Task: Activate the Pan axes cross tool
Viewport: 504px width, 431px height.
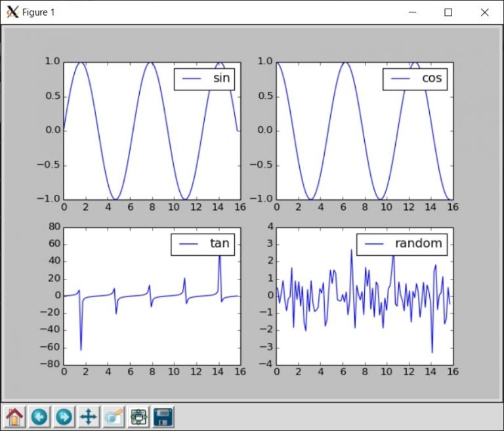Action: click(89, 417)
